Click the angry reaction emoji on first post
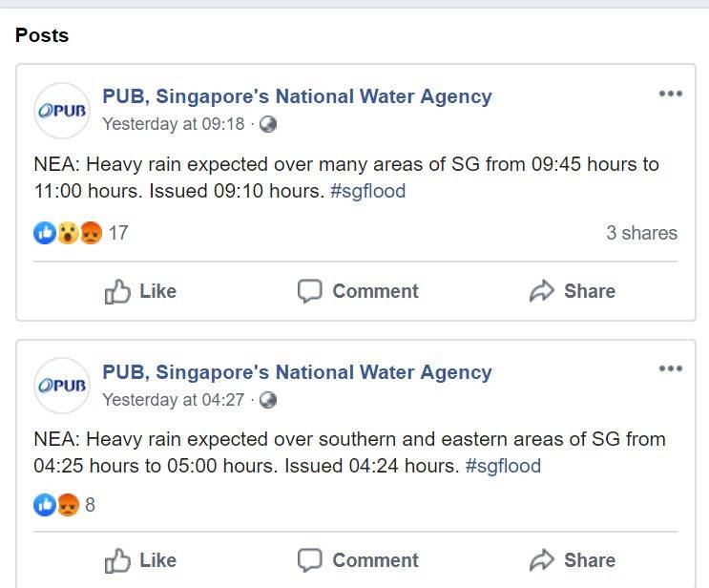Screen dimensions: 709x588 click(91, 233)
